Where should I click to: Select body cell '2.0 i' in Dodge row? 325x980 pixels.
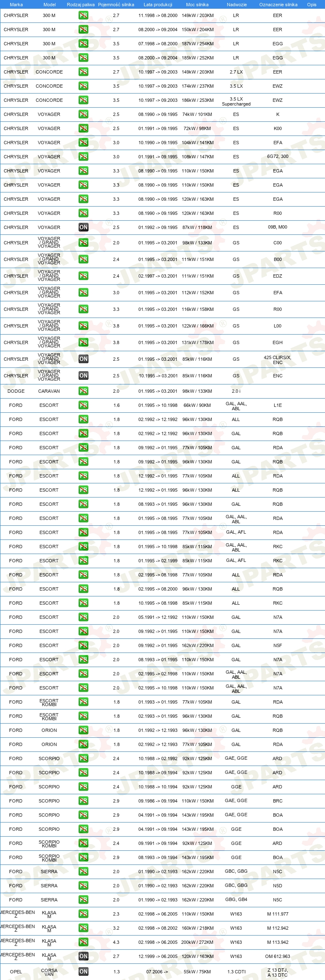click(236, 391)
